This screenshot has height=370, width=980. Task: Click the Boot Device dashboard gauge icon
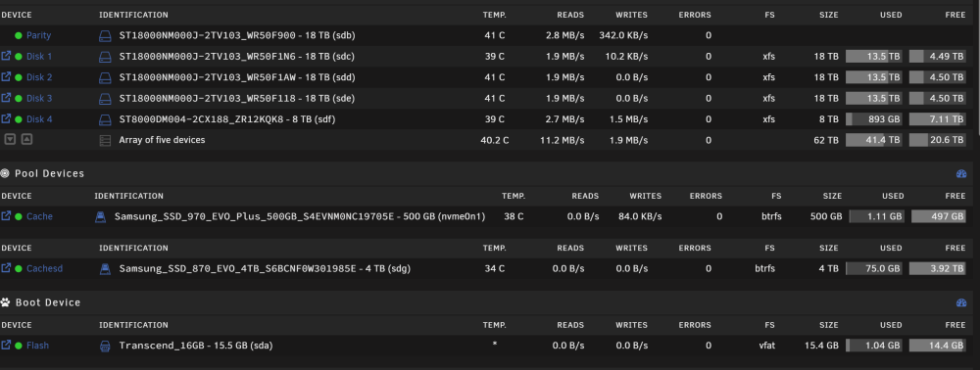(961, 302)
